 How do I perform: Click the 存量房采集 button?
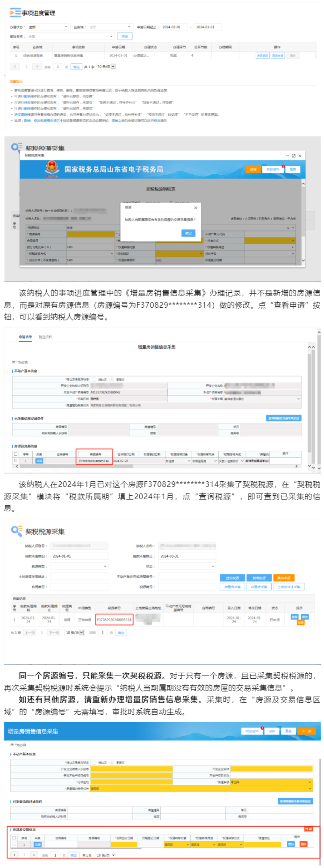[259, 587]
